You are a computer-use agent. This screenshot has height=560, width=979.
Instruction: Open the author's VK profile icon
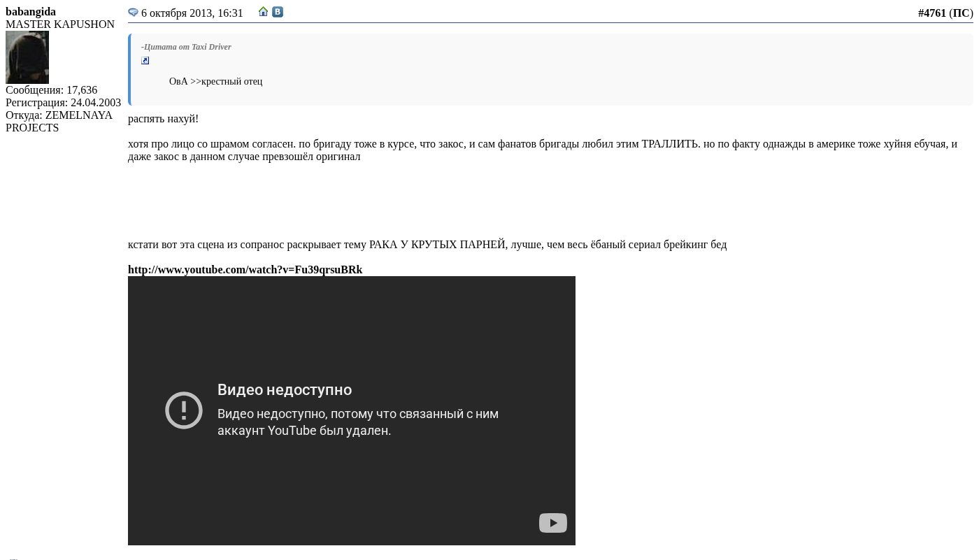click(278, 12)
